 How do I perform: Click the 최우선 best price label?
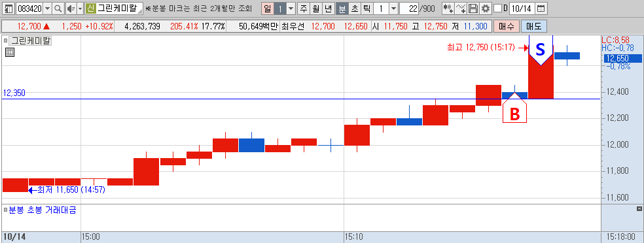pos(293,27)
